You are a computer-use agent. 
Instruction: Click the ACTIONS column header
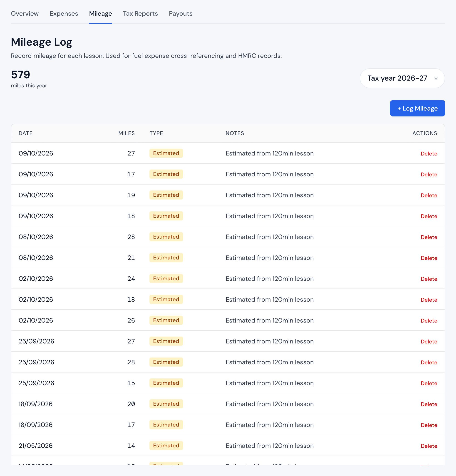[x=425, y=133]
